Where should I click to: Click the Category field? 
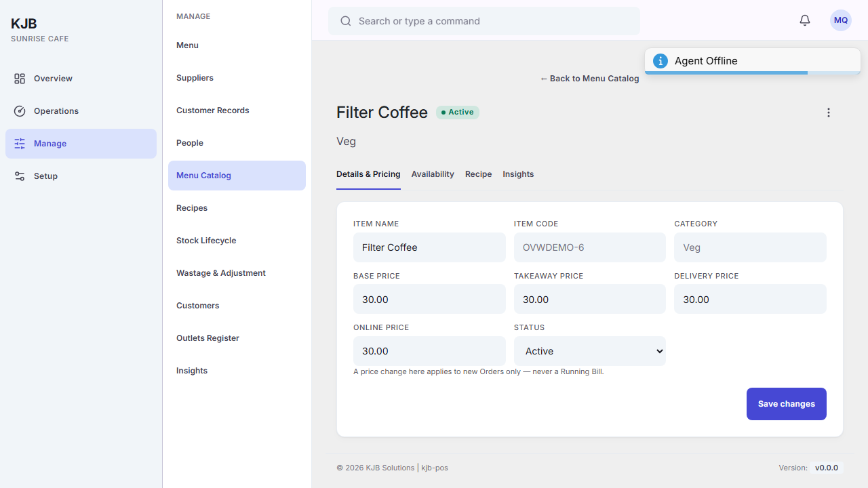point(750,247)
